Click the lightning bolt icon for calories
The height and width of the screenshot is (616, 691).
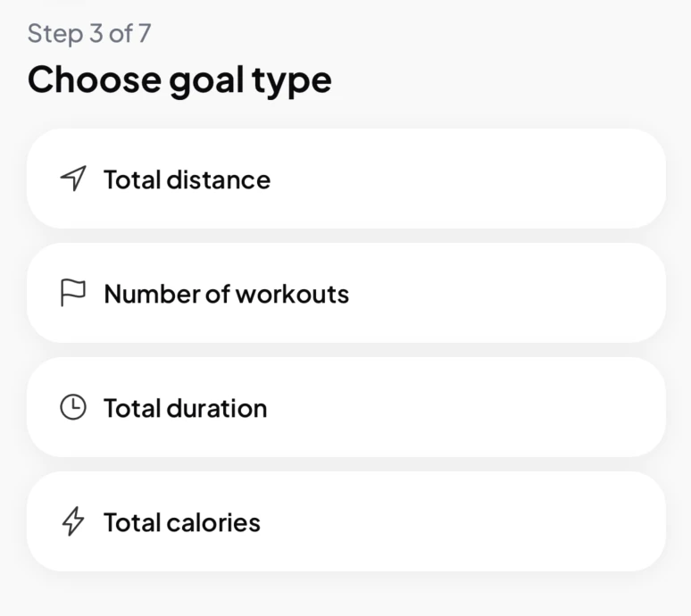point(72,521)
